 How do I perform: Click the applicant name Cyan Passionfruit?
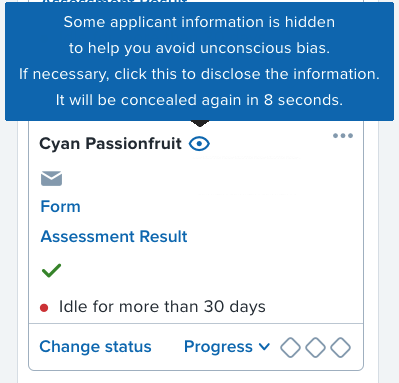110,144
